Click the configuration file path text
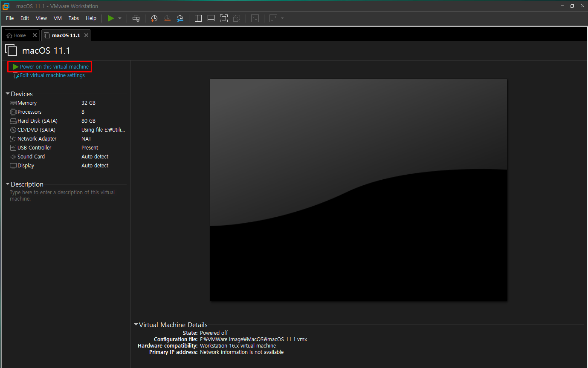Screen dimensions: 588x368 (253, 339)
